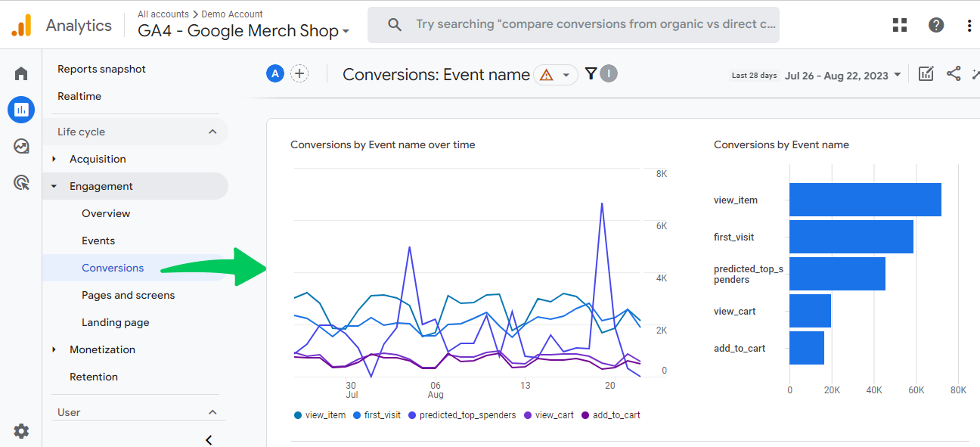
Task: Add a comparison with the plus icon
Action: (x=299, y=73)
